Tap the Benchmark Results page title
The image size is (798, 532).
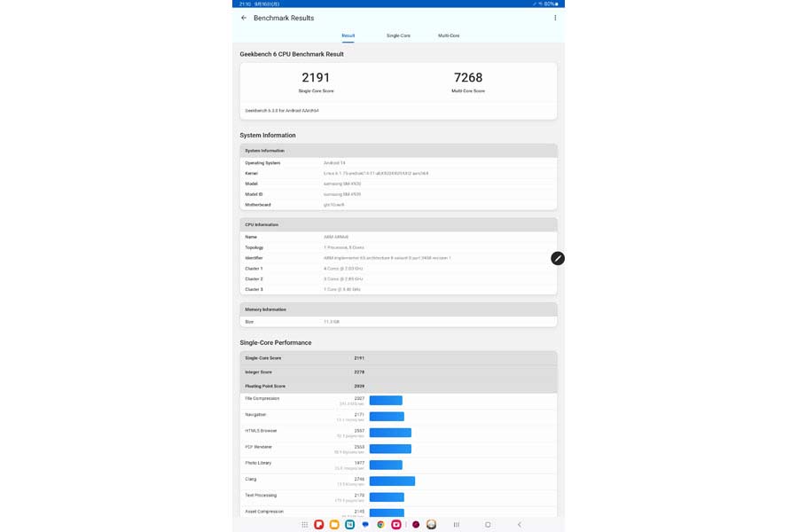tap(284, 18)
